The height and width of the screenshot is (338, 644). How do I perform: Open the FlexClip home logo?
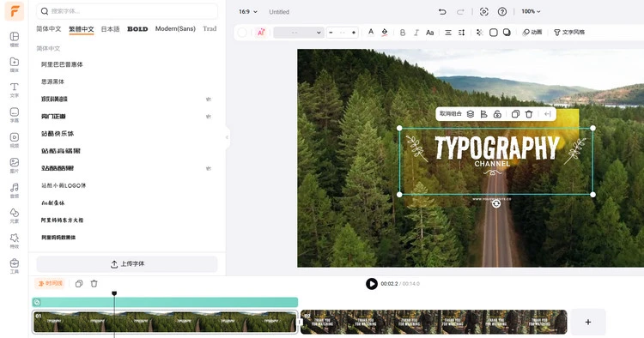[x=15, y=11]
